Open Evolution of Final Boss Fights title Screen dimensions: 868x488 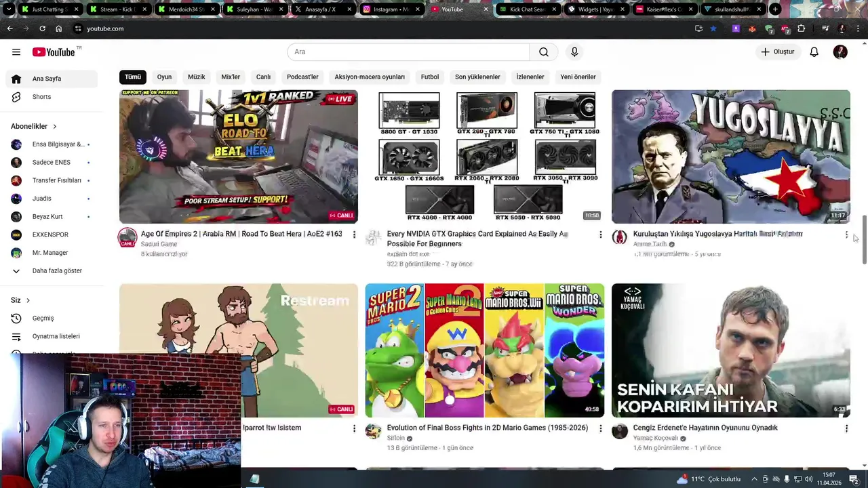[488, 428]
